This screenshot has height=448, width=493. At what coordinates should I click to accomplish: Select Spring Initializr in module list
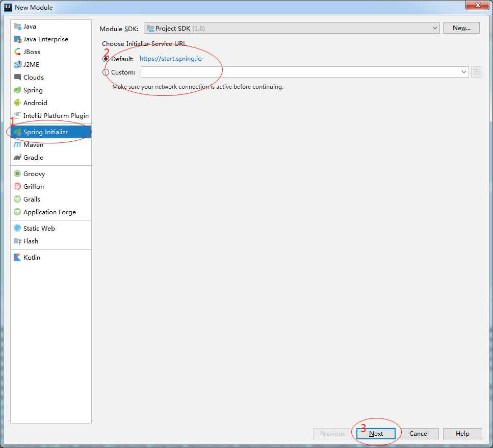coord(51,132)
